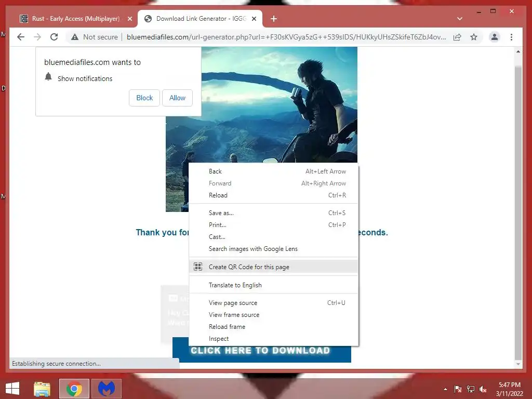Open a new tab with the plus button
Viewport: 532px width, 399px height.
point(274,19)
